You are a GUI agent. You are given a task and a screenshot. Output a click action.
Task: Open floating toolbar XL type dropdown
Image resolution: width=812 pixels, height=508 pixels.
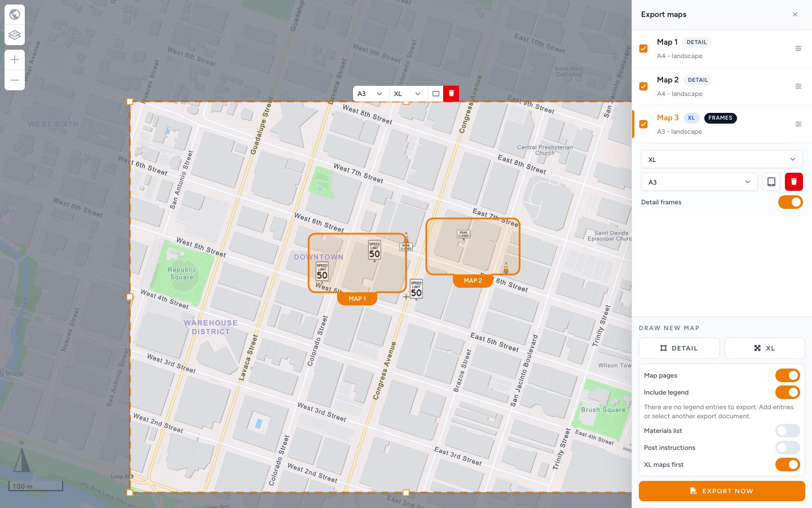pyautogui.click(x=408, y=94)
